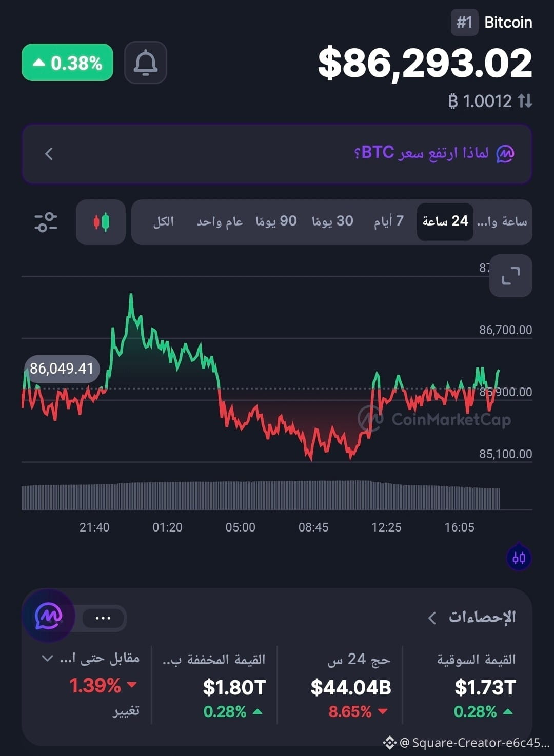The width and height of the screenshot is (554, 756).
Task: Tap the purple AI icon in BTC banner
Action: point(505,153)
